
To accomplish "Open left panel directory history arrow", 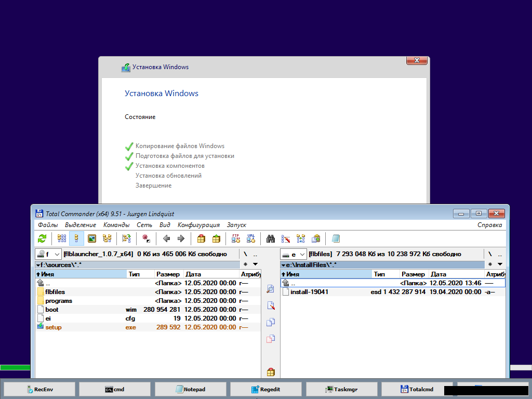I will tap(255, 264).
